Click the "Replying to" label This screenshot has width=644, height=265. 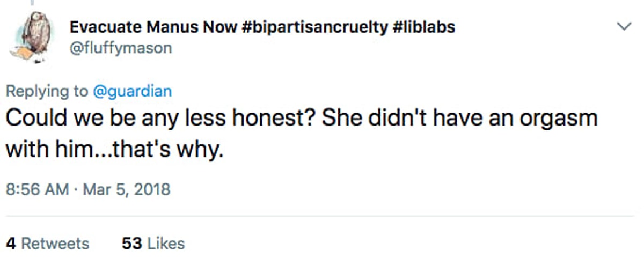[47, 91]
